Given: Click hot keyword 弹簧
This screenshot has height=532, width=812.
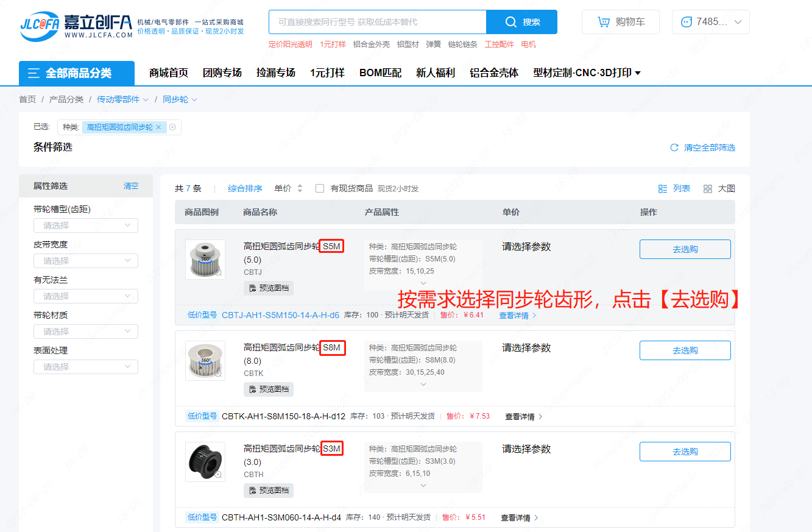Looking at the screenshot, I should (x=434, y=44).
